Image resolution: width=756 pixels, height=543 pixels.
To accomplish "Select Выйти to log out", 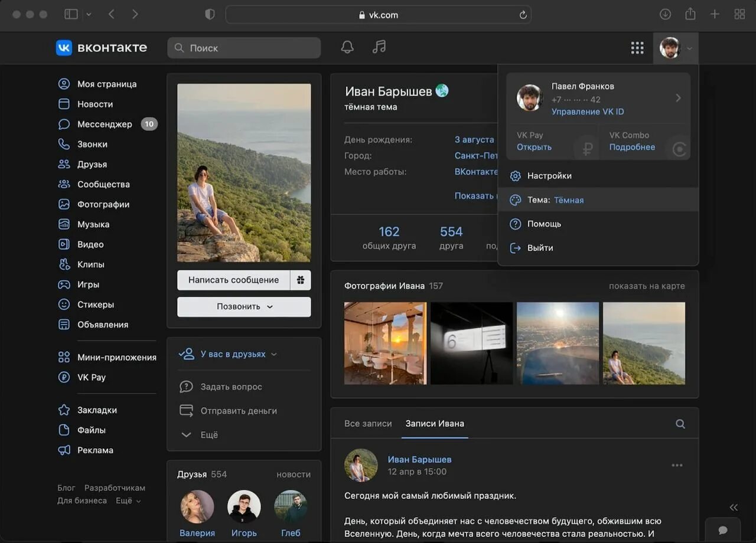I will (x=598, y=248).
